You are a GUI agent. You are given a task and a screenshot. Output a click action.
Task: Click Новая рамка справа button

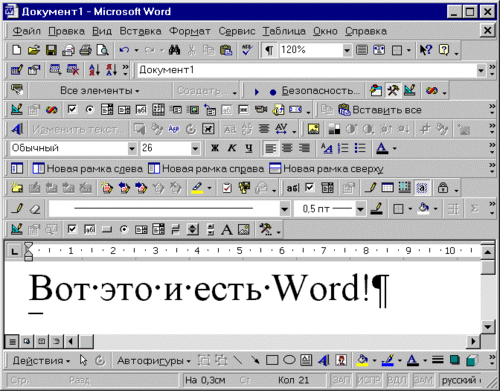(x=206, y=168)
